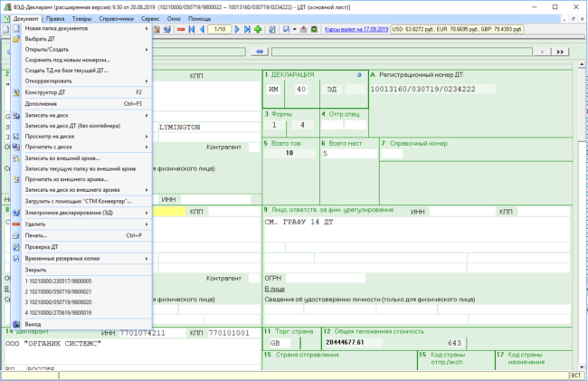Go to last page toolbar arrow

point(248,30)
